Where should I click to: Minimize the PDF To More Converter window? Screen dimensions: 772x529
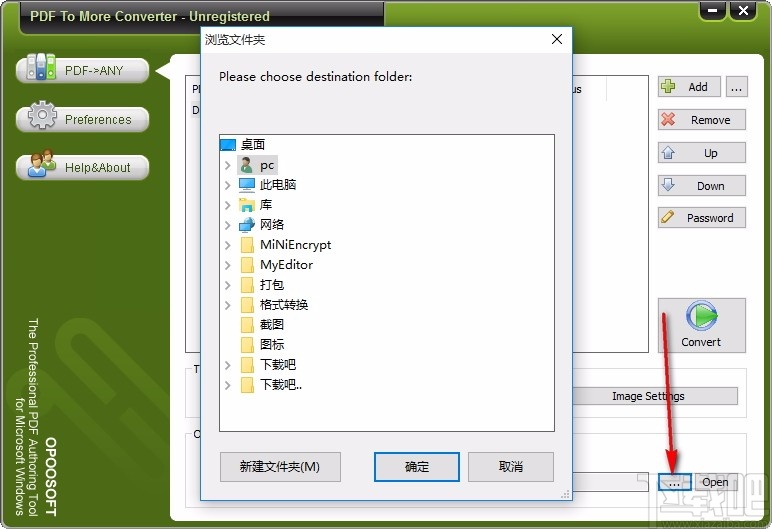tap(712, 10)
